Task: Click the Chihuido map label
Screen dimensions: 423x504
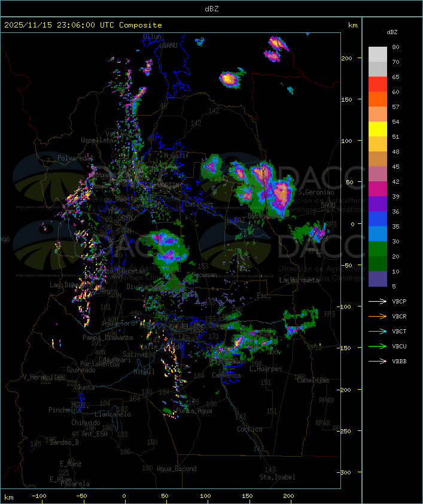Action: click(86, 423)
